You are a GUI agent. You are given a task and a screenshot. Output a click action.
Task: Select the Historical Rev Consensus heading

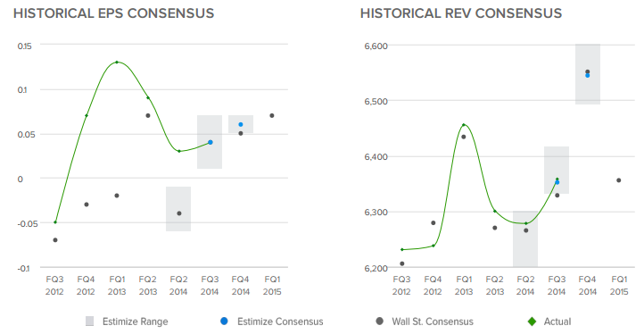(x=461, y=13)
